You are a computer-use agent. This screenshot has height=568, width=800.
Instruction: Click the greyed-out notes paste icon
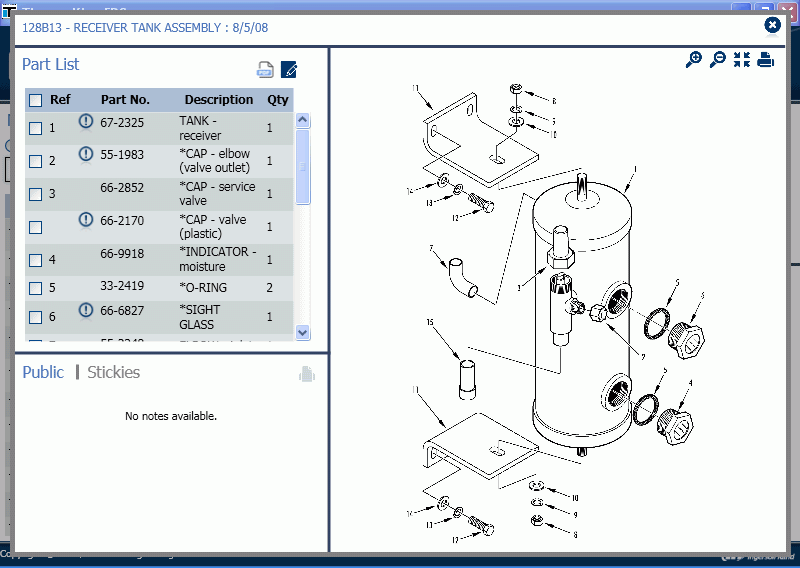point(307,374)
